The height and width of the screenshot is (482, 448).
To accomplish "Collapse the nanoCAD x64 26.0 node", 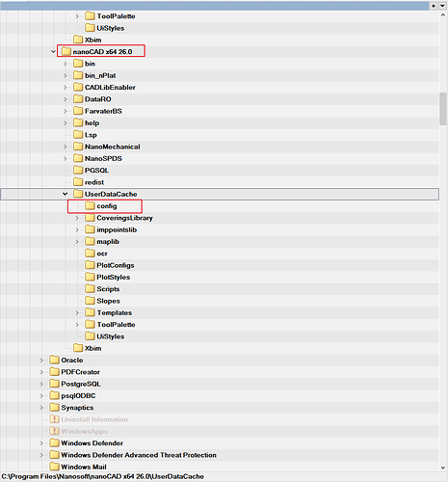I will [x=53, y=51].
